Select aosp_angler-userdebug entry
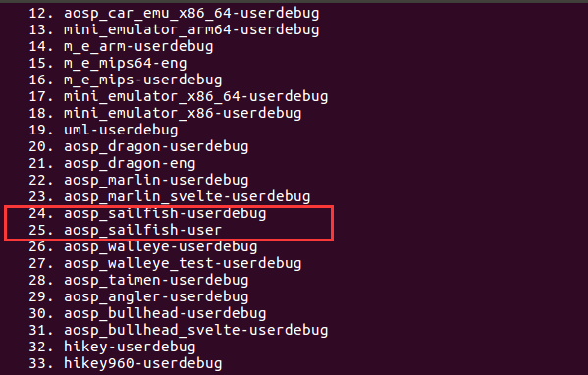This screenshot has height=375, width=588. [156, 296]
